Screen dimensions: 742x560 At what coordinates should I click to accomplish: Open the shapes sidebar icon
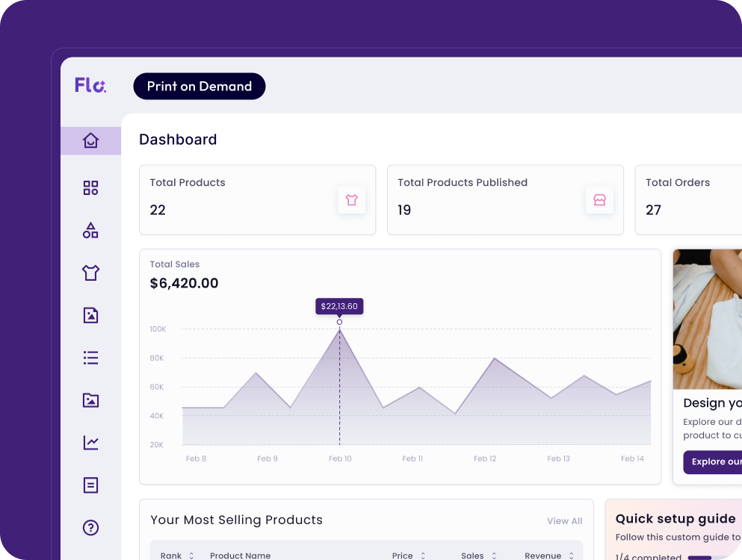point(90,230)
